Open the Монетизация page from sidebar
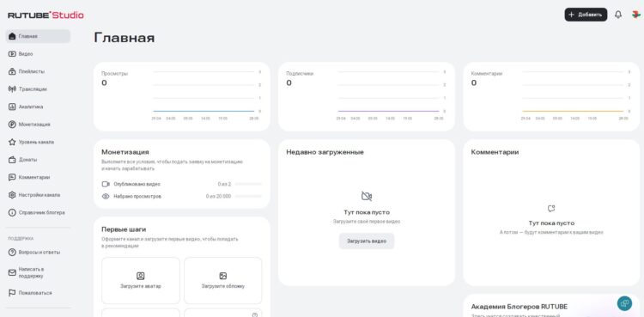The width and height of the screenshot is (644, 317). (38, 125)
